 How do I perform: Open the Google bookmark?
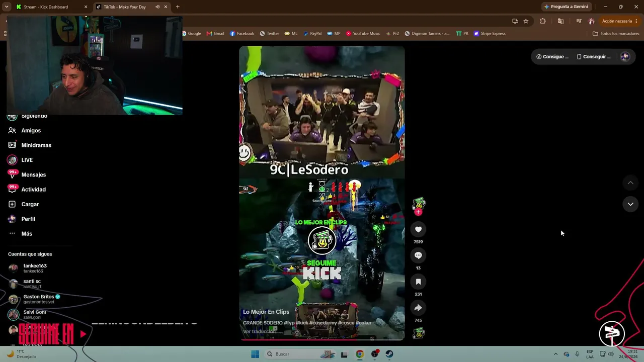[191, 34]
